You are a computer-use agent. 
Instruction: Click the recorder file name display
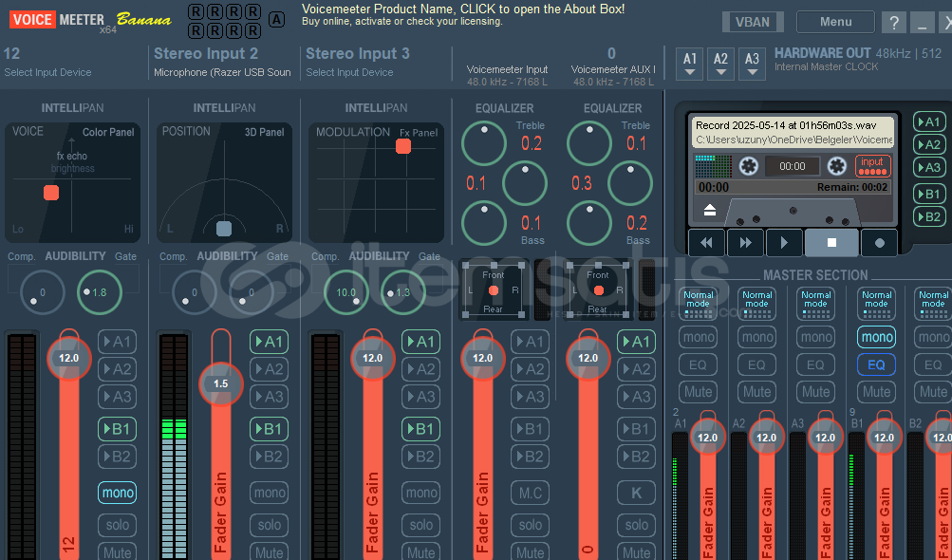(x=793, y=132)
